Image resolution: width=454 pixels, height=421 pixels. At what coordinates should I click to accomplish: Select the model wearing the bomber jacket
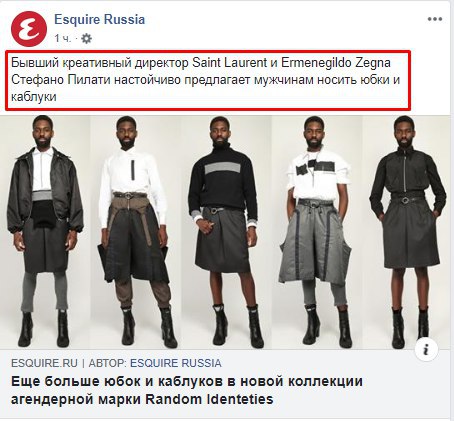click(45, 232)
